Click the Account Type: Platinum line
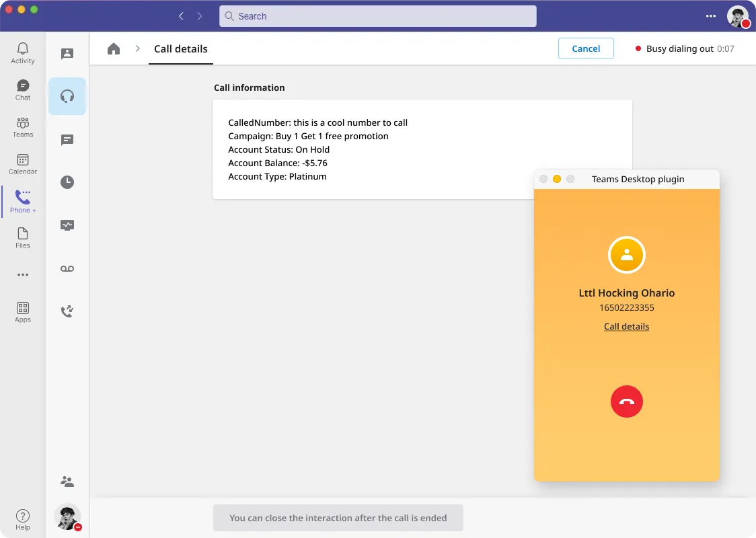756x538 pixels. click(x=277, y=176)
